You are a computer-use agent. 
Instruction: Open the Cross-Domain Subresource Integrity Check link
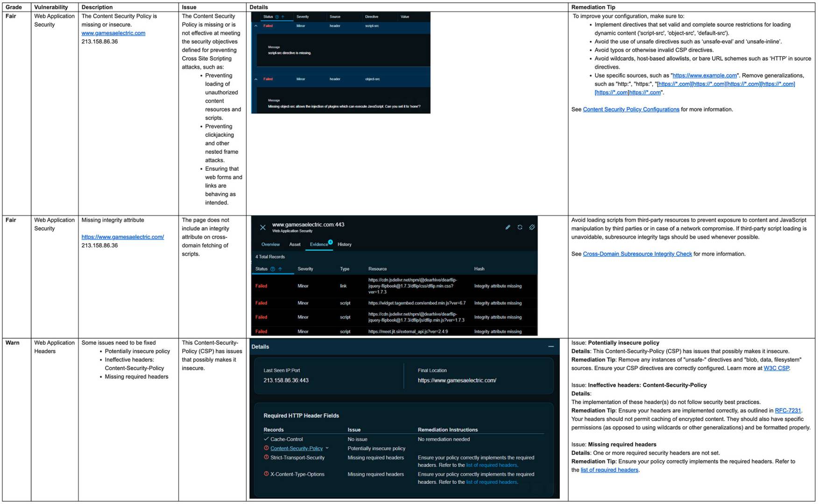click(637, 254)
